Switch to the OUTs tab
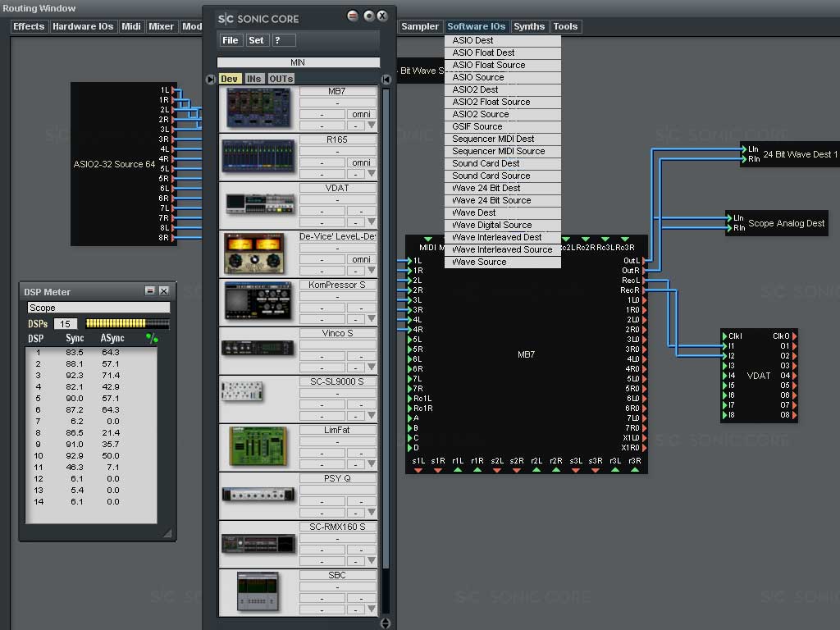 coord(281,79)
